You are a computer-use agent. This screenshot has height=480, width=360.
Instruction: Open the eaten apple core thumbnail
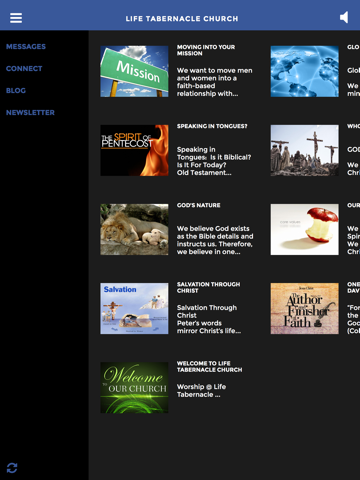305,229
